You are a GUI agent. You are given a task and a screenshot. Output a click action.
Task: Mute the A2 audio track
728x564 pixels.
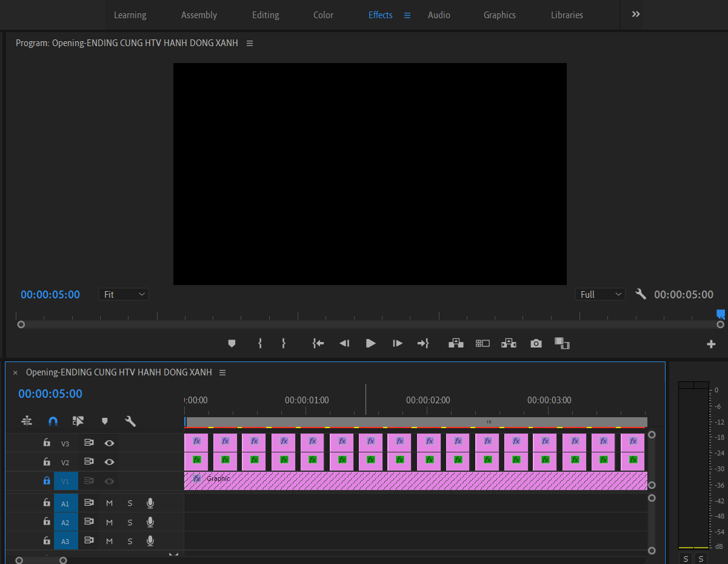pos(110,522)
